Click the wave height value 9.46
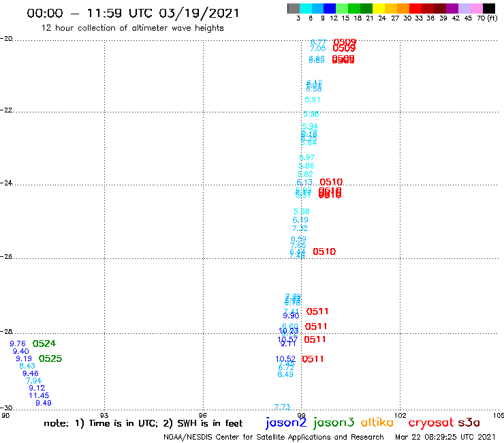 pos(31,373)
